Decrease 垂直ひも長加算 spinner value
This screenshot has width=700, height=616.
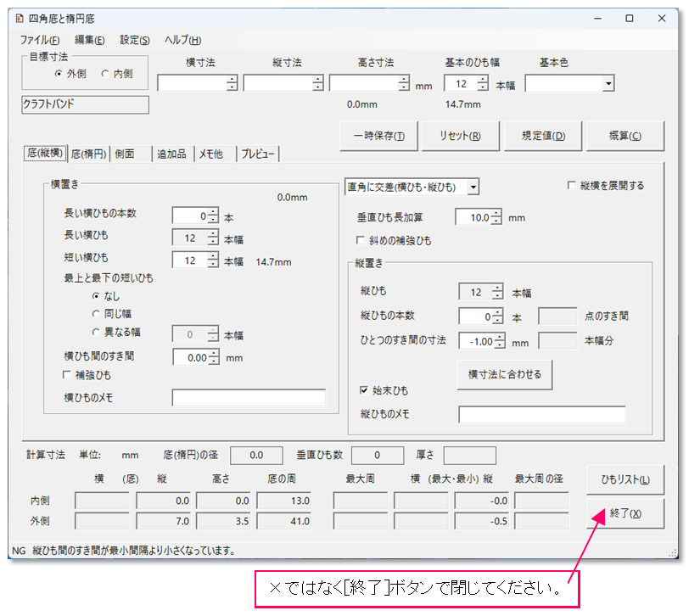(496, 222)
